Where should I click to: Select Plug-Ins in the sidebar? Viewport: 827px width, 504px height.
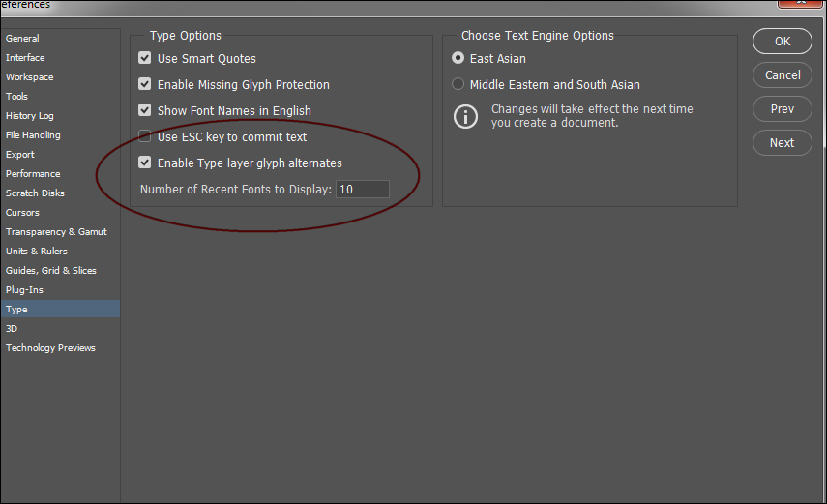[24, 290]
